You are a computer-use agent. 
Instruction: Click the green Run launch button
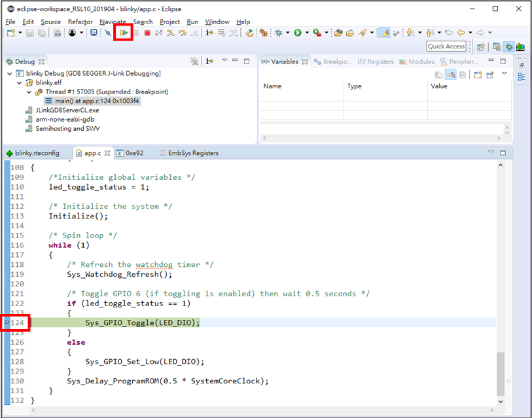click(x=298, y=33)
